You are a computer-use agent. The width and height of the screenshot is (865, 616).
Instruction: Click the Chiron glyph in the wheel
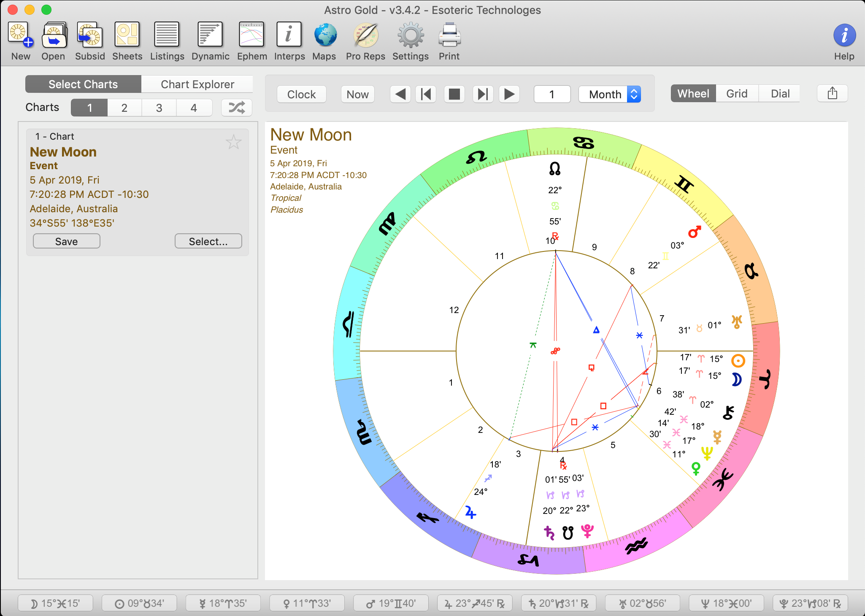pyautogui.click(x=728, y=413)
